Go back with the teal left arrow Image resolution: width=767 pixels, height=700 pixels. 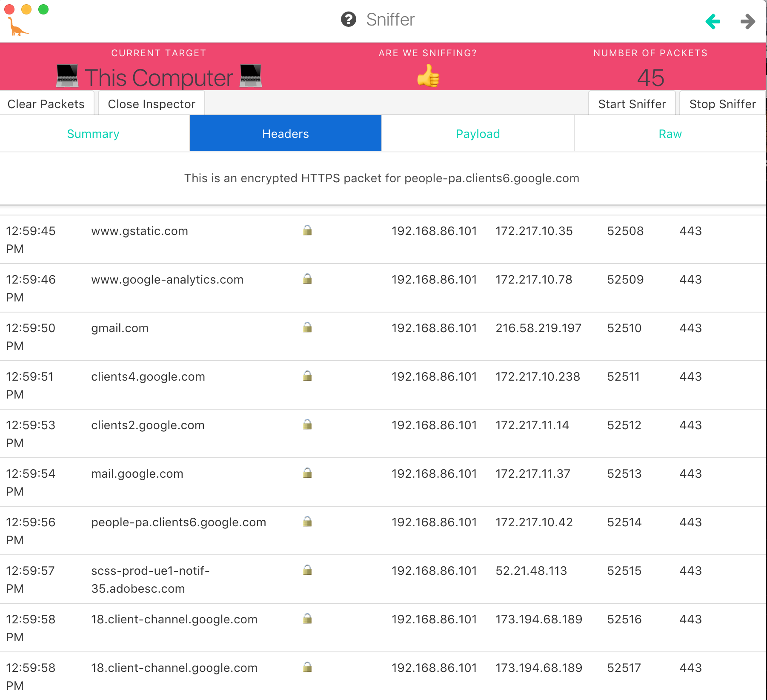click(713, 21)
